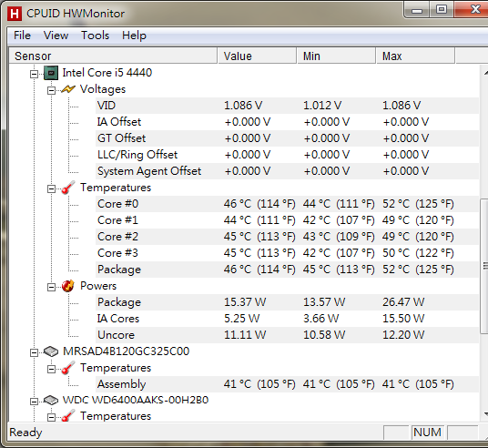Select the LLC/Ring Offset row
Screen dimensions: 488x448
point(287,155)
